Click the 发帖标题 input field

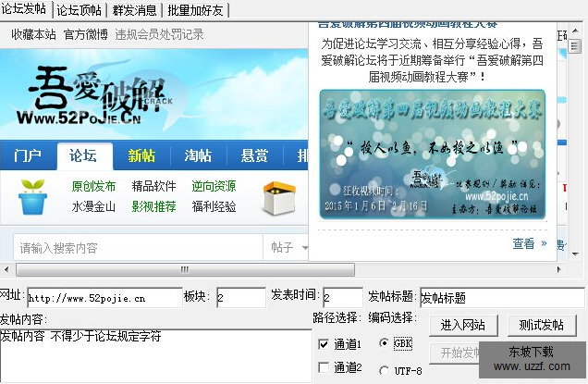click(x=502, y=298)
